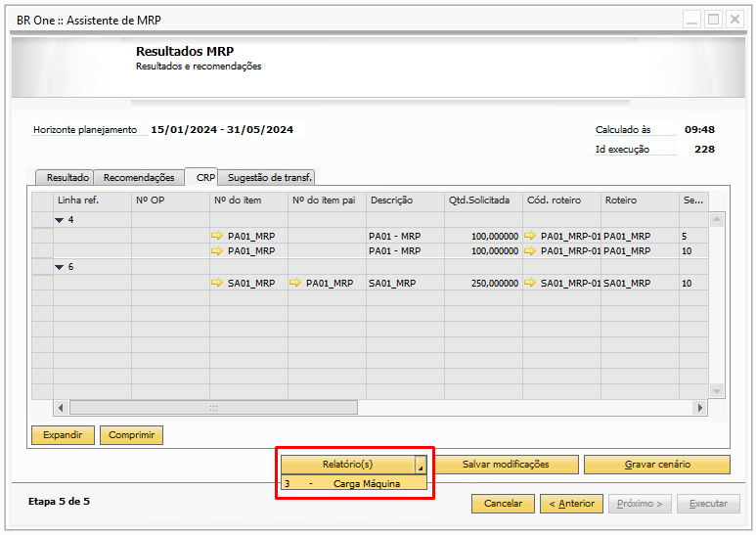756x535 pixels.
Task: Click the horizontal scrollbar right arrow
Action: point(698,408)
